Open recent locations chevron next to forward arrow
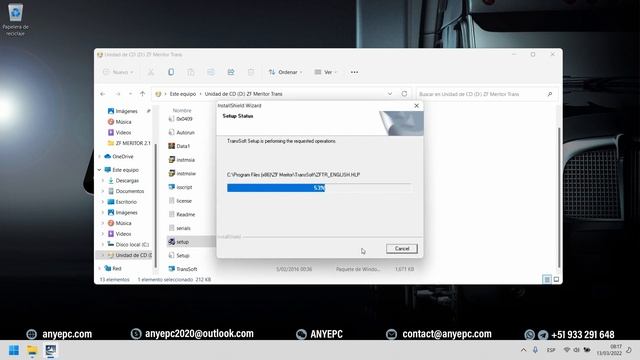This screenshot has height=360, width=640. 130,94
